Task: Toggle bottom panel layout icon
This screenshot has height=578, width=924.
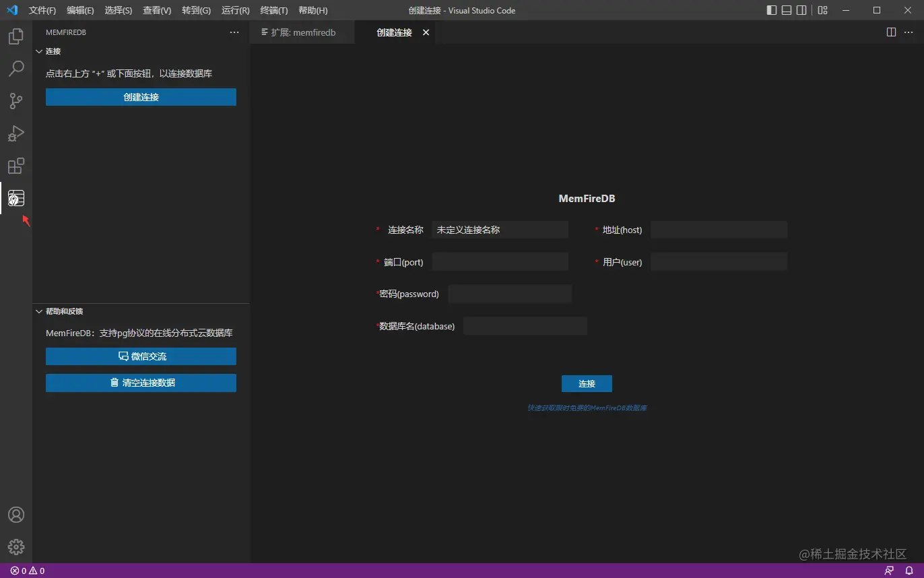Action: (787, 10)
